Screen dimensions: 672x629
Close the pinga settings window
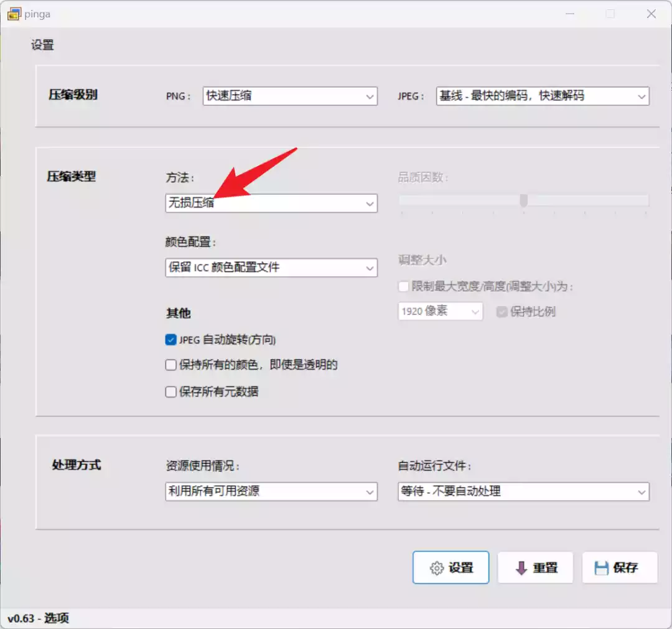pos(651,14)
